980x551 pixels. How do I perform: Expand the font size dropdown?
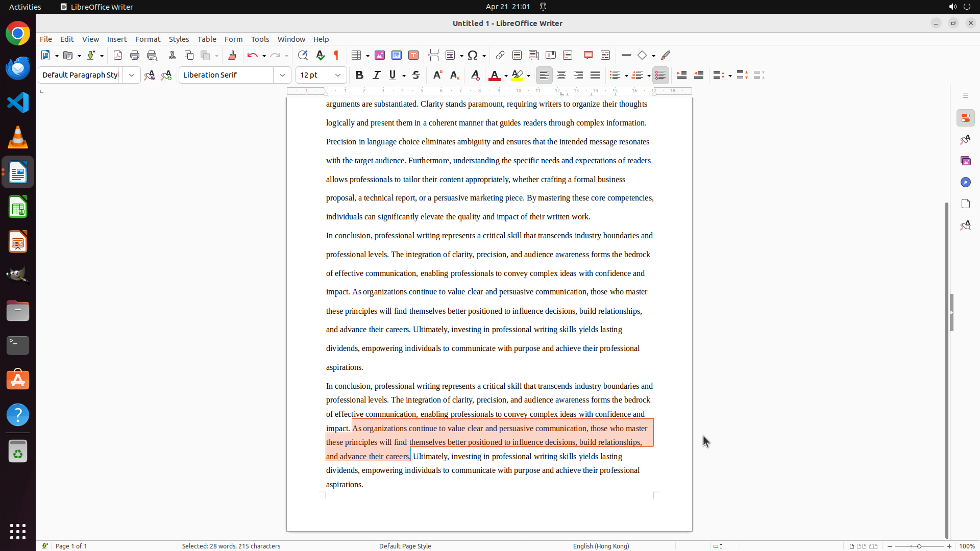point(338,75)
